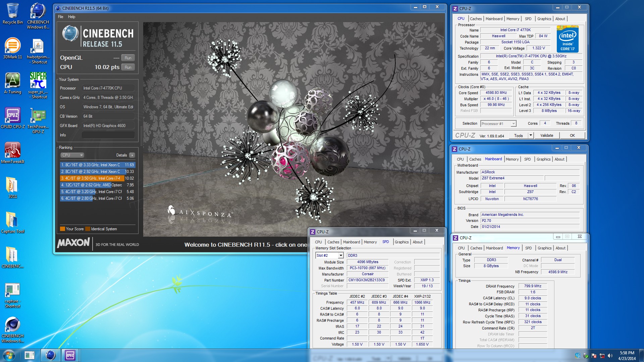Click the XMP-2132 column header in Timings Table
Viewport: 644px width, 362px height.
coord(422,296)
